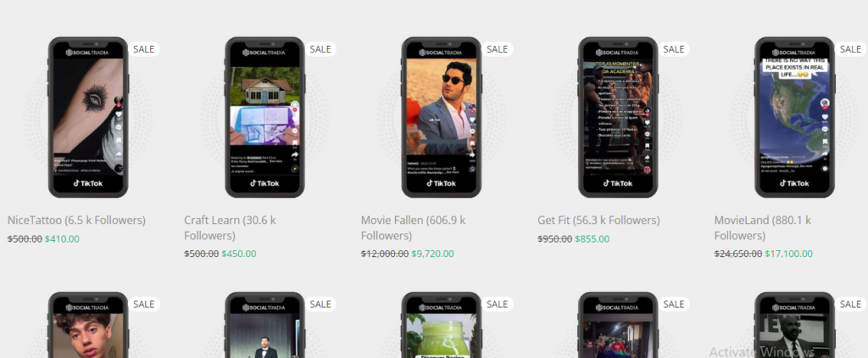The image size is (868, 358).
Task: Click the TikTok logo on MovieLand phone
Action: pos(794,183)
